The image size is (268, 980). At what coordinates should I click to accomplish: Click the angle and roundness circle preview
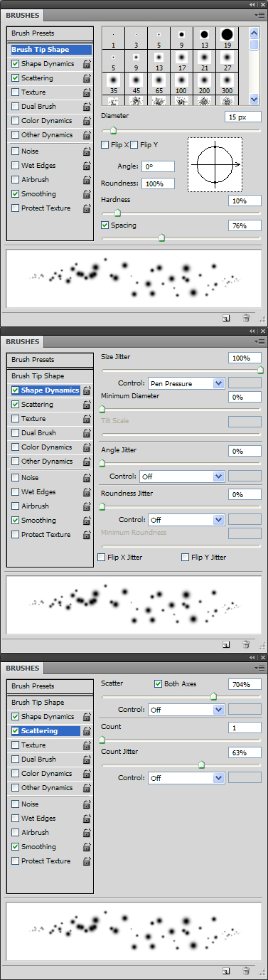[215, 164]
